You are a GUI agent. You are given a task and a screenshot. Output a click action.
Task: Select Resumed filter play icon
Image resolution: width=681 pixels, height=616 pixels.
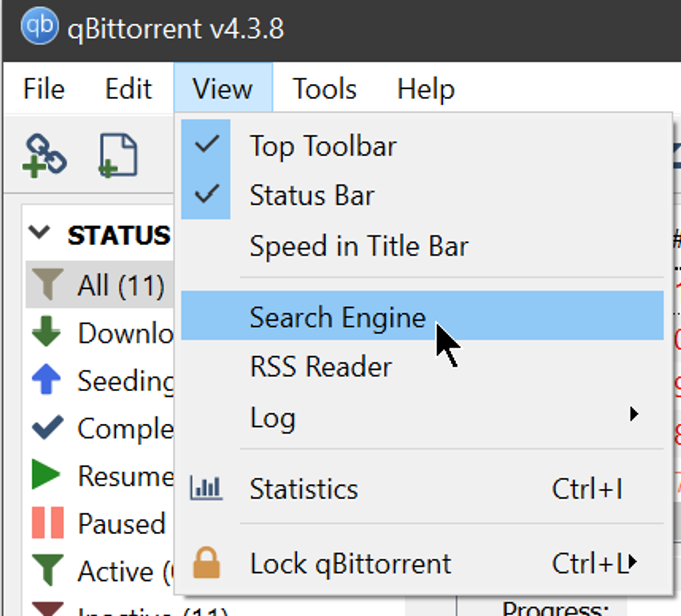(46, 475)
